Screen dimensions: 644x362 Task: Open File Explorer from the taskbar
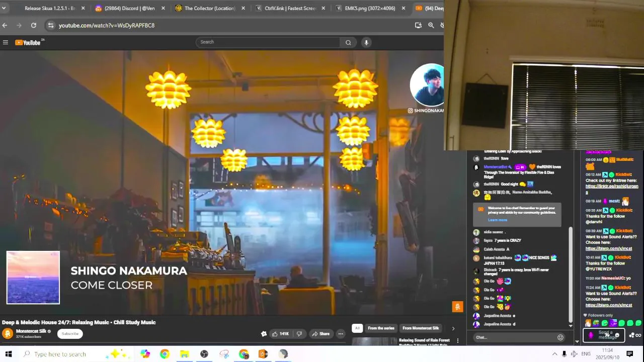pos(184,354)
